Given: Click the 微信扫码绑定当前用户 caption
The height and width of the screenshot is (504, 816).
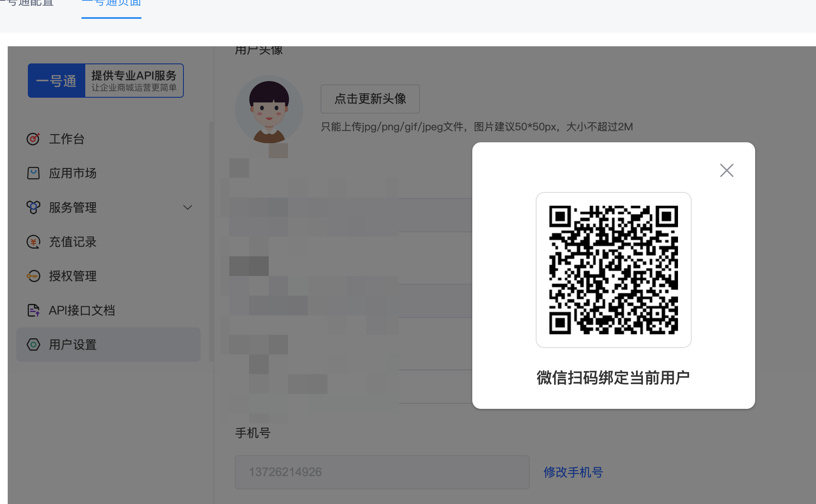Looking at the screenshot, I should [613, 378].
